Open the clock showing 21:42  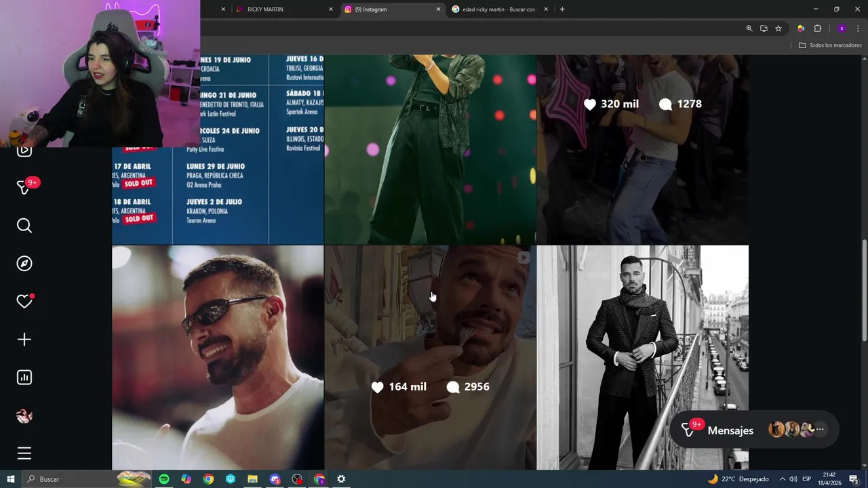coord(829,479)
